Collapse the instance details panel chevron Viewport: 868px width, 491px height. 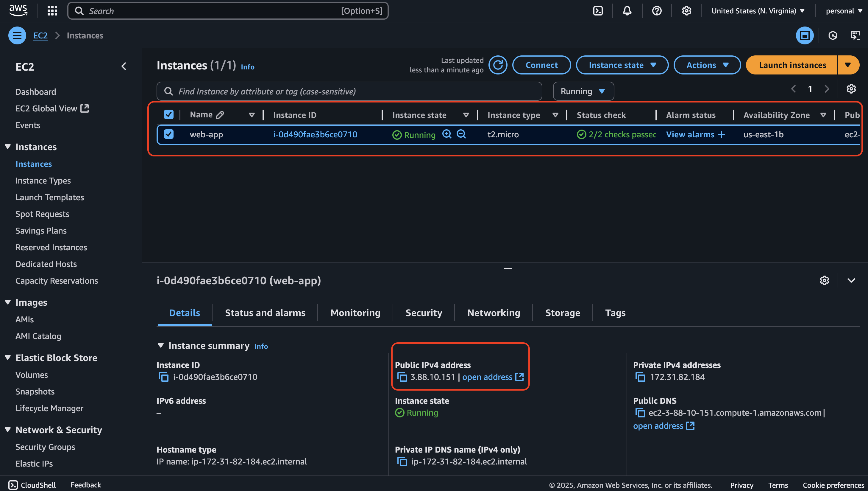[x=851, y=280]
